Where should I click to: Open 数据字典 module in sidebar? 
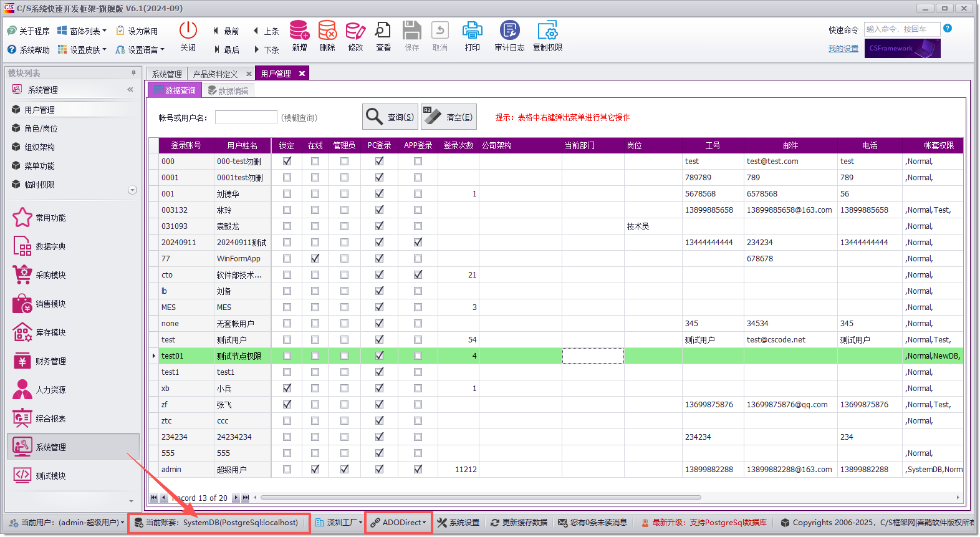point(39,246)
